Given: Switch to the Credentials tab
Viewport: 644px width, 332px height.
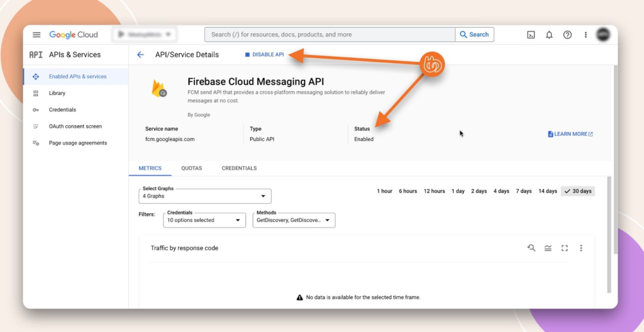Looking at the screenshot, I should (239, 169).
